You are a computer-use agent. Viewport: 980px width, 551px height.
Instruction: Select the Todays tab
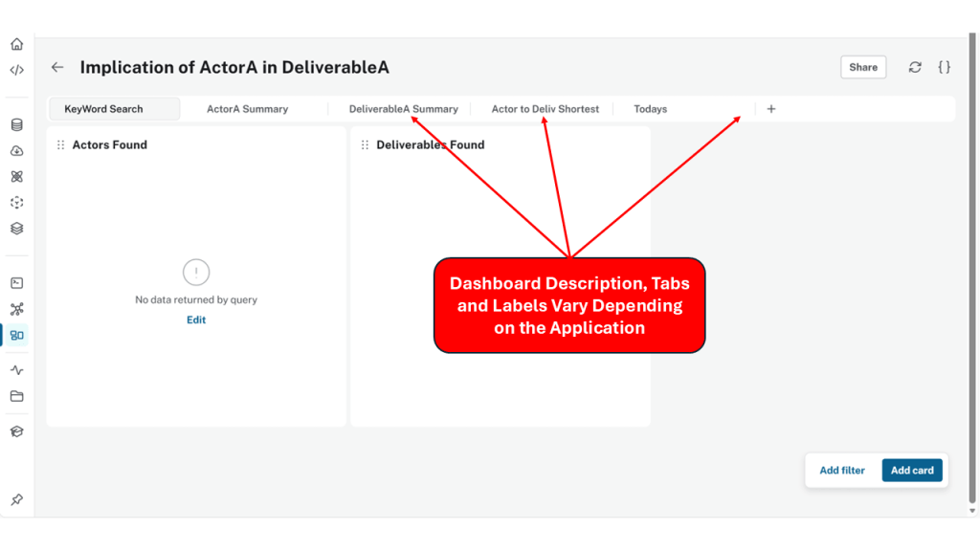click(650, 109)
